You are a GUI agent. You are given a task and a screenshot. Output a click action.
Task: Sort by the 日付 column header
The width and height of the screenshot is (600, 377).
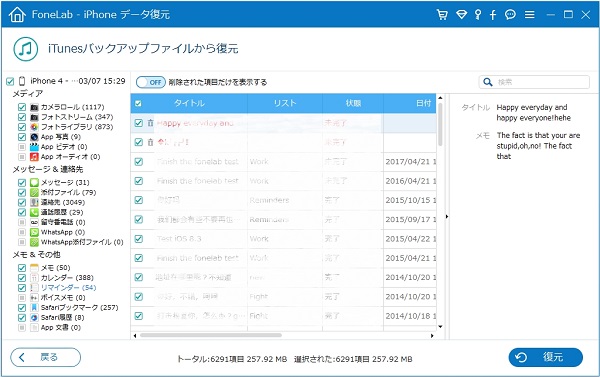coord(409,103)
